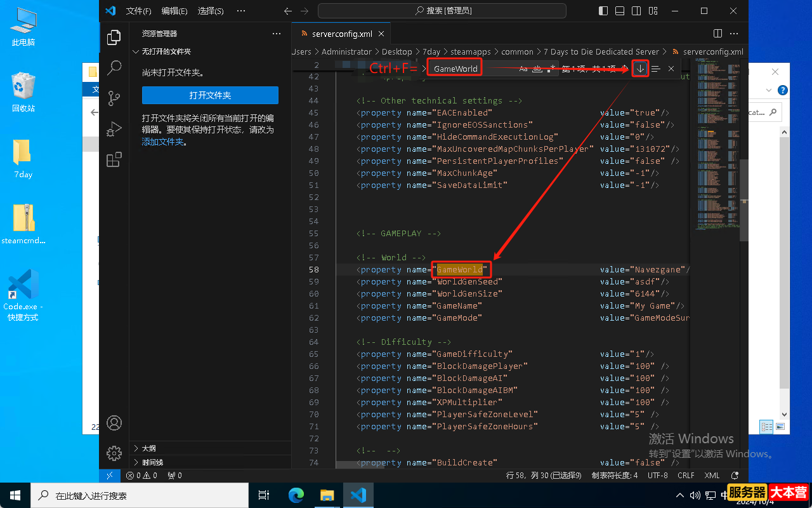This screenshot has height=508, width=812.
Task: Open the 选择(S) menu
Action: coord(211,11)
